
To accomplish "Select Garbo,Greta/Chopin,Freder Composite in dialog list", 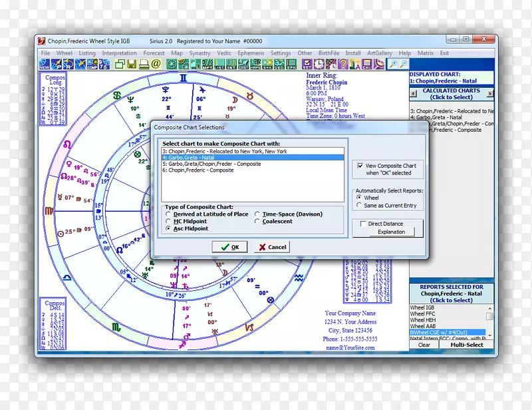I will (211, 164).
